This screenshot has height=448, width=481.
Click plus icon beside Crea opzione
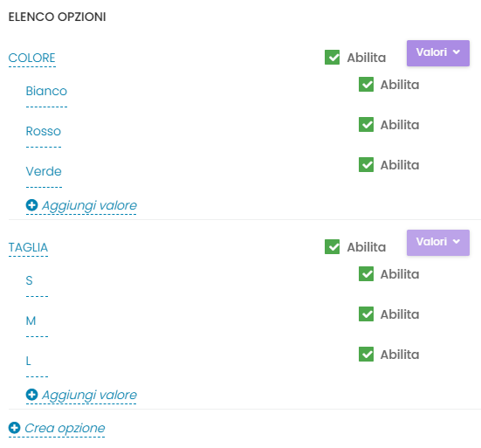click(x=15, y=428)
